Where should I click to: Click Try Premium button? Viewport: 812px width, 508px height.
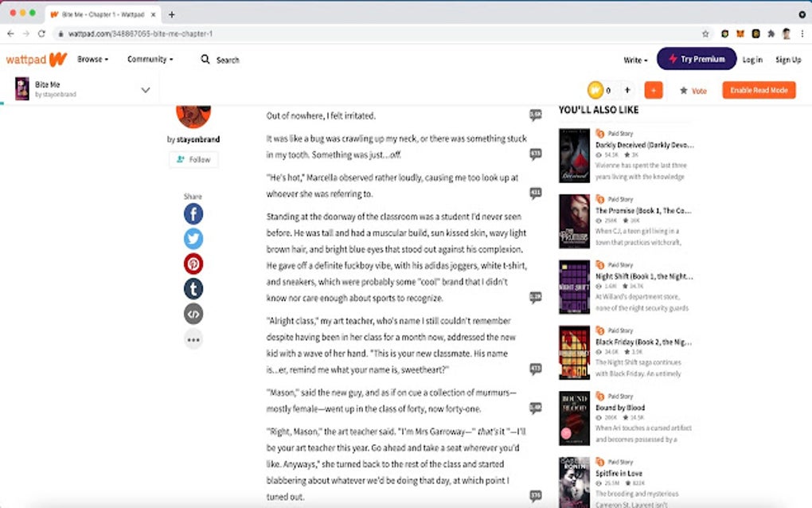click(697, 59)
